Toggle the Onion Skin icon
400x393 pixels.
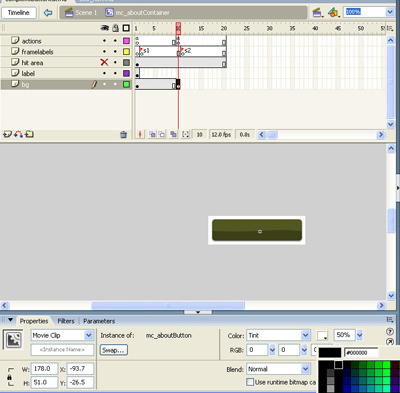coord(152,134)
